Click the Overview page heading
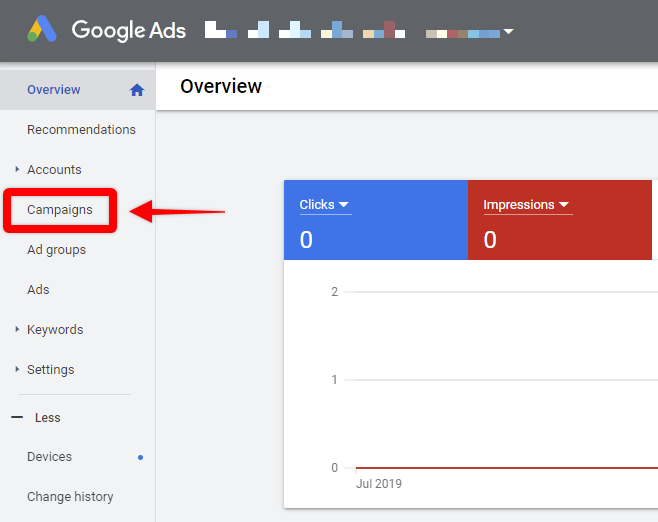The height and width of the screenshot is (522, 658). tap(221, 86)
